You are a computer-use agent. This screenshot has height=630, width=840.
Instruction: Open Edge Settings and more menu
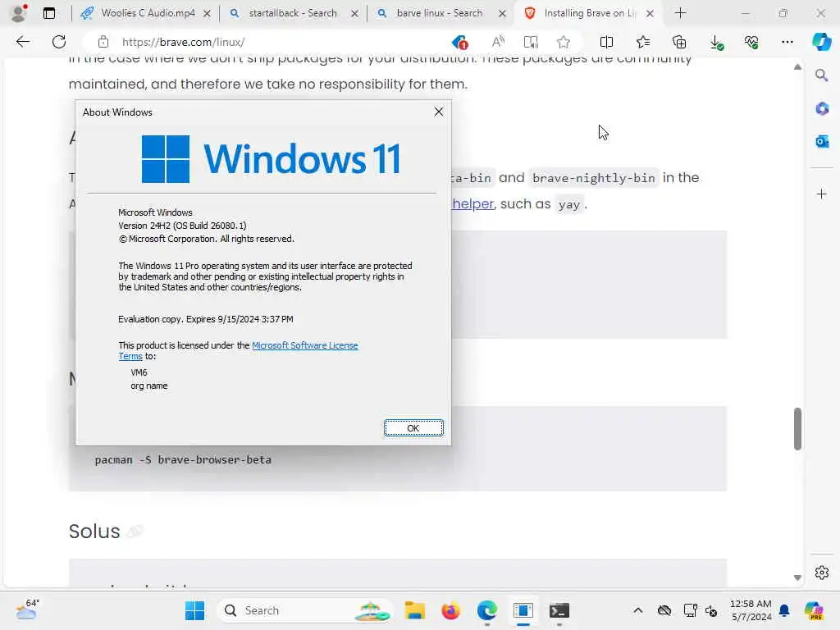tap(787, 42)
